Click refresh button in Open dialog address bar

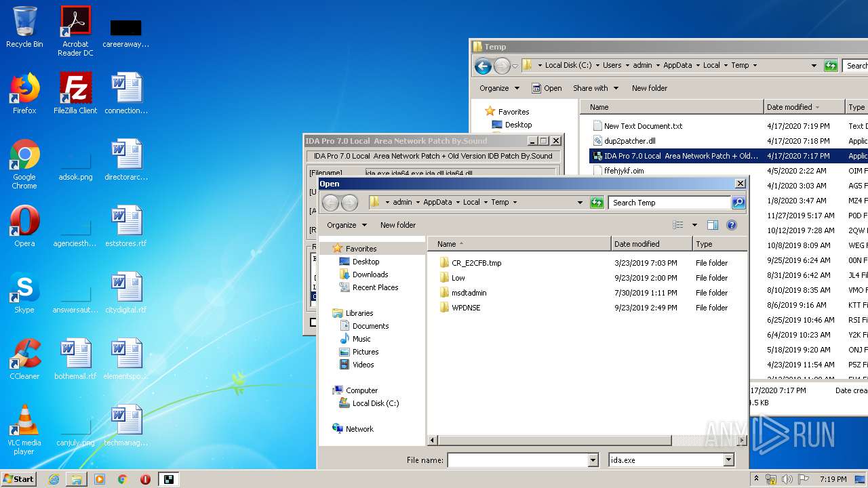(x=597, y=203)
